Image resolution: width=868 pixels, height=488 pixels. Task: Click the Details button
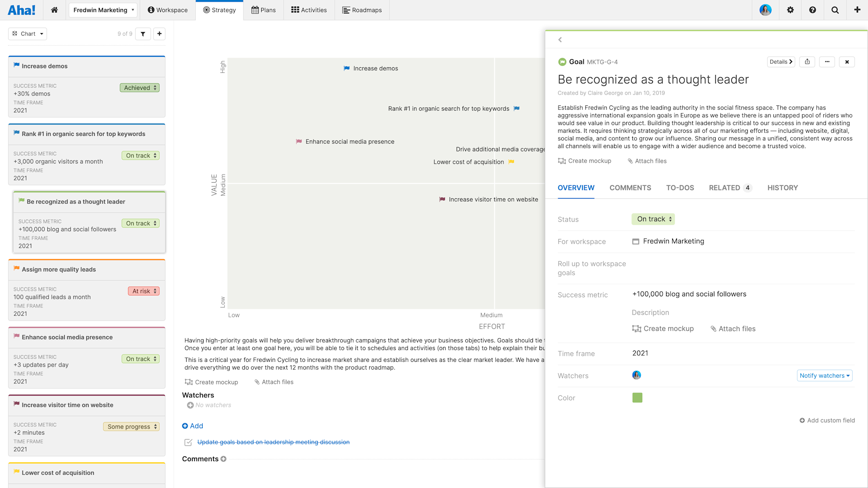pyautogui.click(x=781, y=62)
